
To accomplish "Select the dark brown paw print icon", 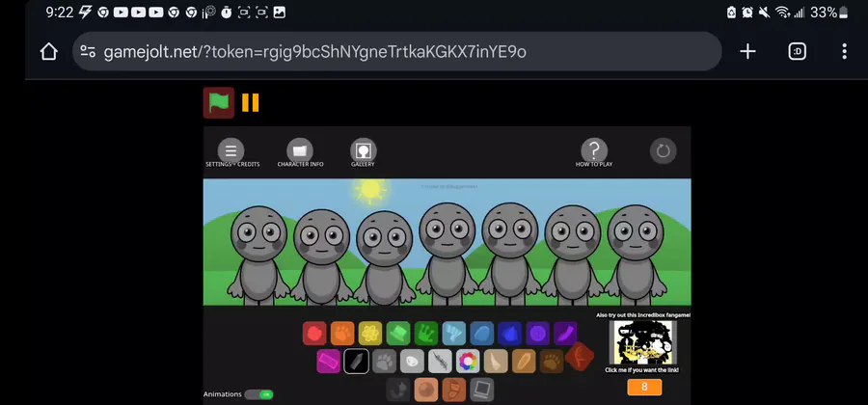I will pyautogui.click(x=552, y=362).
